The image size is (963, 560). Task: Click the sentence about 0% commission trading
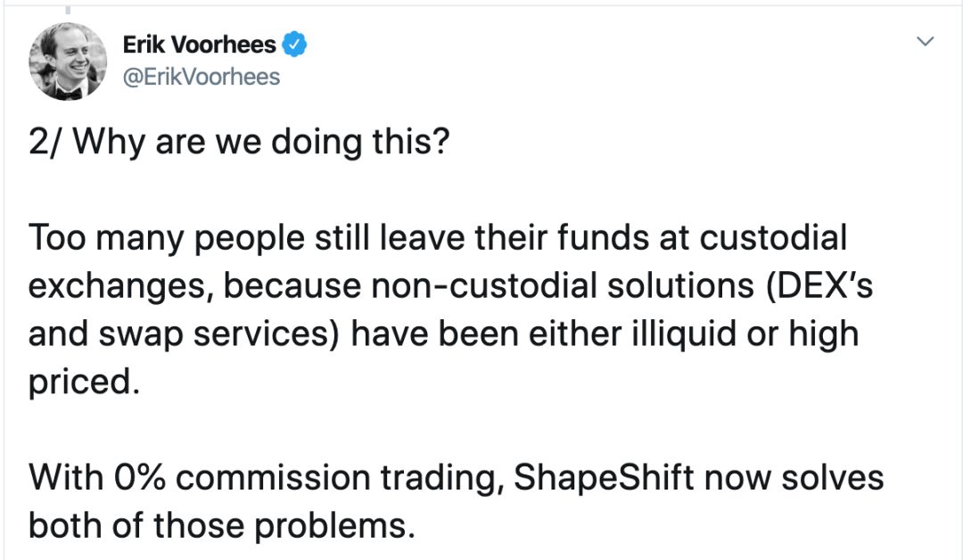(x=455, y=501)
